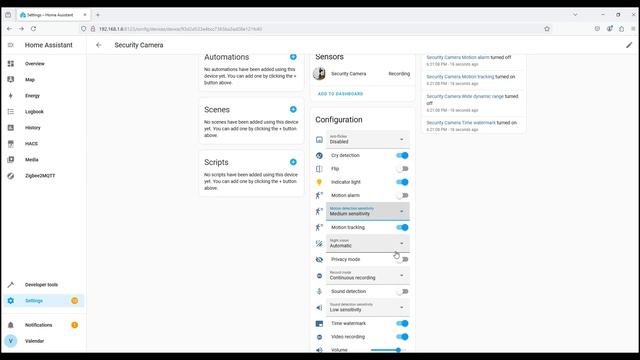Open Security Camera Motion tracking logbook link
This screenshot has height=360, width=640.
pos(460,77)
